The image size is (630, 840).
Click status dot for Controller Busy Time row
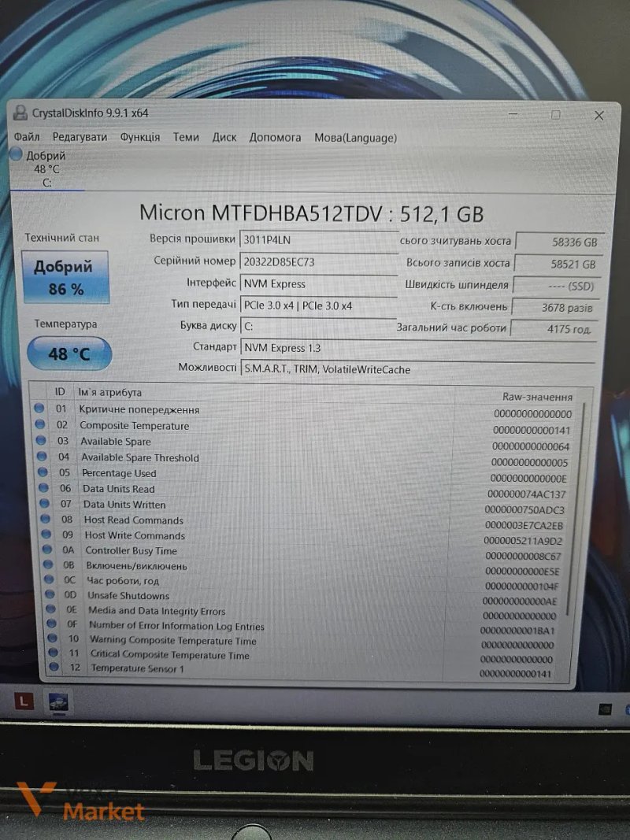(x=48, y=549)
